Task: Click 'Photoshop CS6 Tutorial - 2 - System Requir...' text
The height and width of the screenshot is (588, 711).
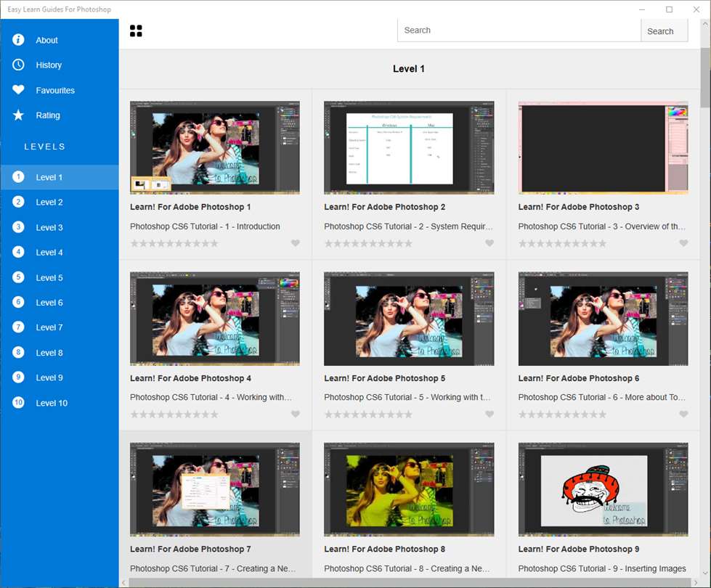Action: (x=408, y=226)
